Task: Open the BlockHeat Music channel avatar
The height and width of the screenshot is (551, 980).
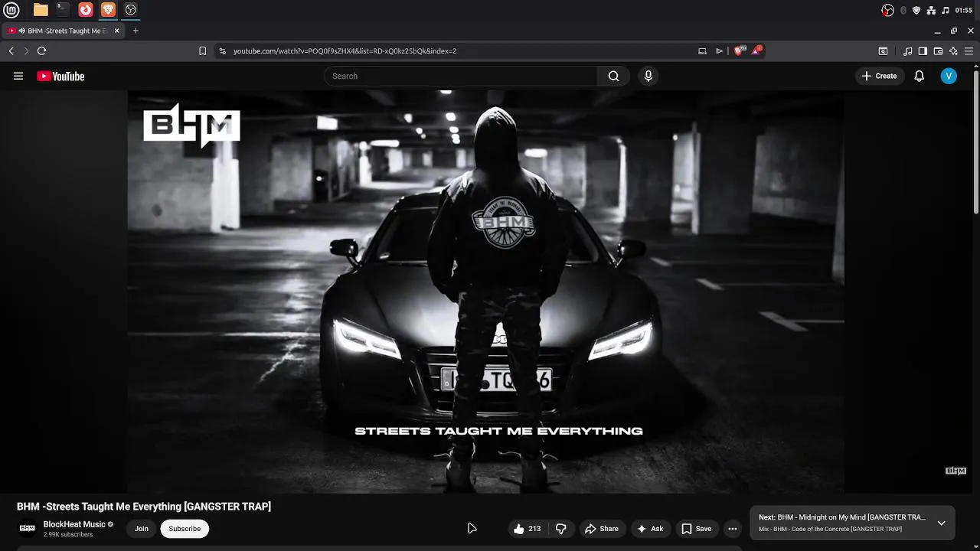Action: pyautogui.click(x=28, y=528)
